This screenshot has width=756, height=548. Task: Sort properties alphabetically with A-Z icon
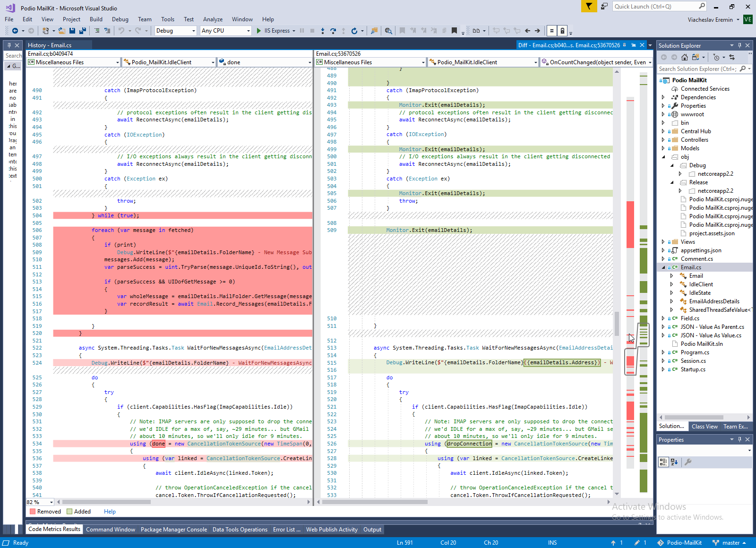point(674,462)
